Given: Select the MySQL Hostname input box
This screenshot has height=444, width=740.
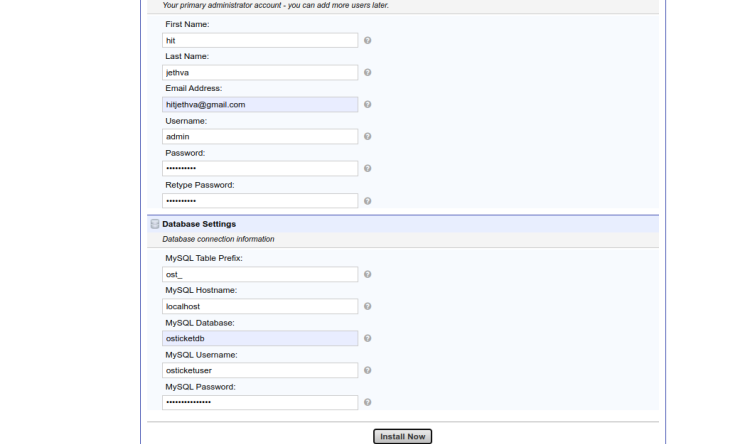Looking at the screenshot, I should click(x=260, y=307).
